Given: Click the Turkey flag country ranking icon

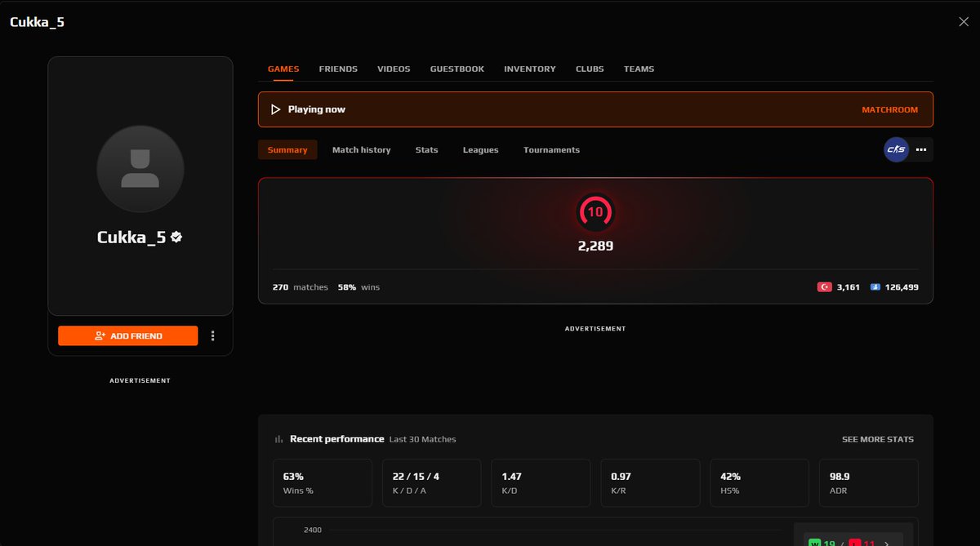Looking at the screenshot, I should pos(824,287).
